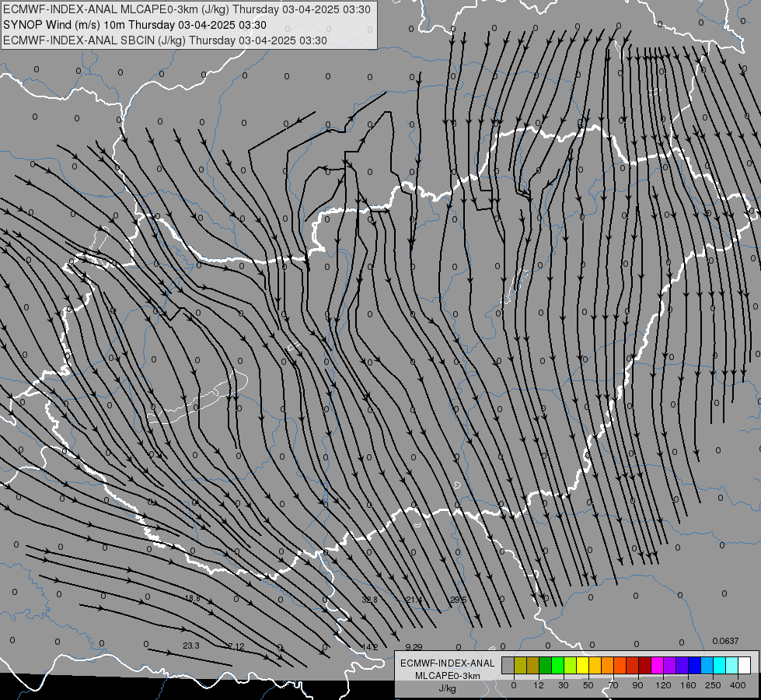Click the 14.2 value on the map
761x700 pixels.
coord(369,647)
